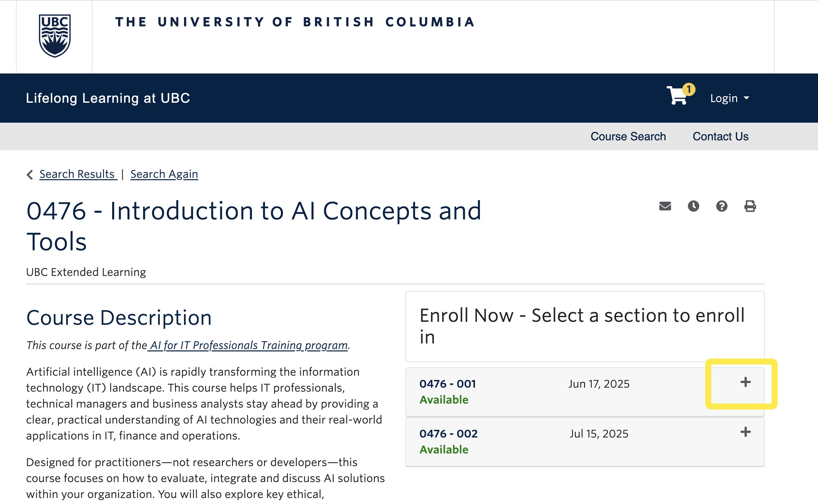
Task: Expand section 0476 - 001 plus icon
Action: [745, 382]
